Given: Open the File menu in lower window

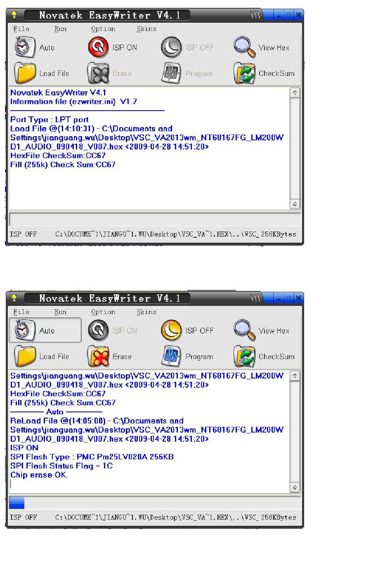Looking at the screenshot, I should (x=21, y=312).
